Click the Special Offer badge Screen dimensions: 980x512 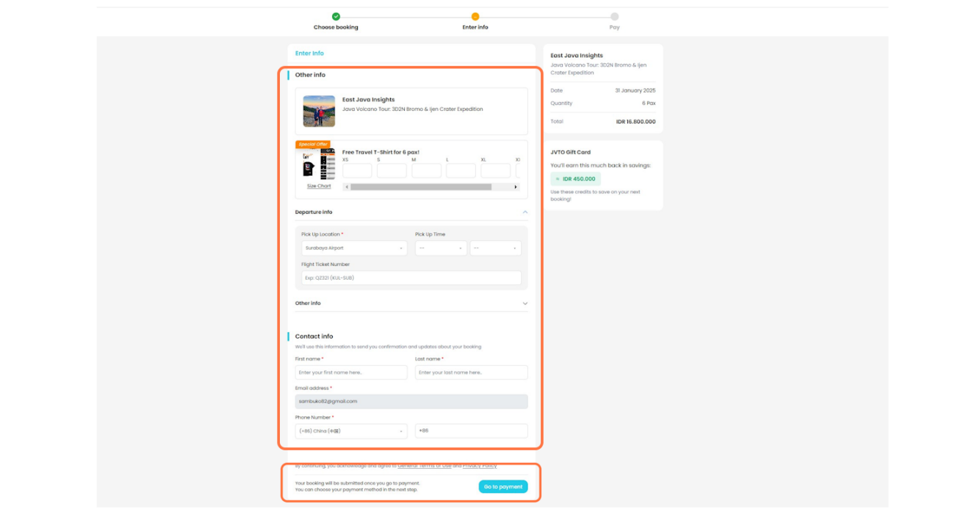(x=313, y=145)
